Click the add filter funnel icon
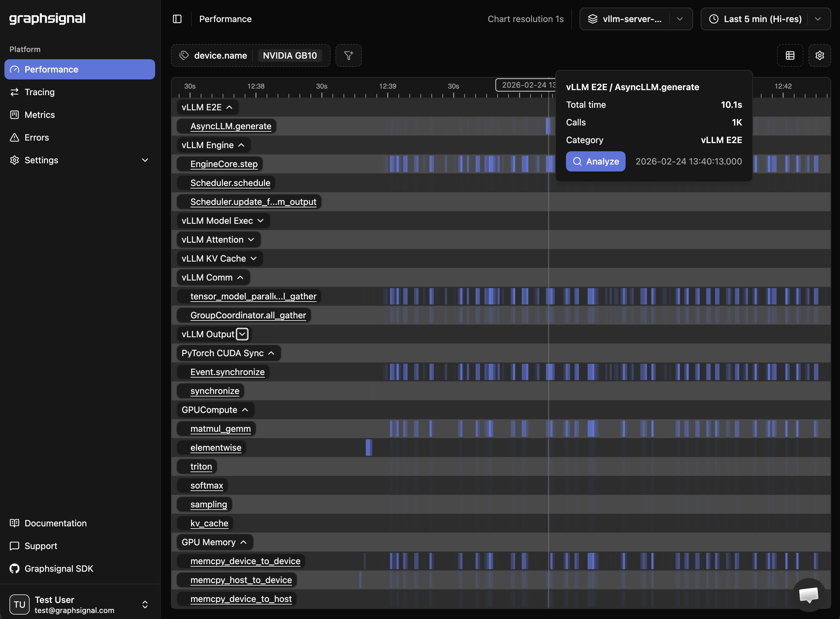 click(x=348, y=55)
